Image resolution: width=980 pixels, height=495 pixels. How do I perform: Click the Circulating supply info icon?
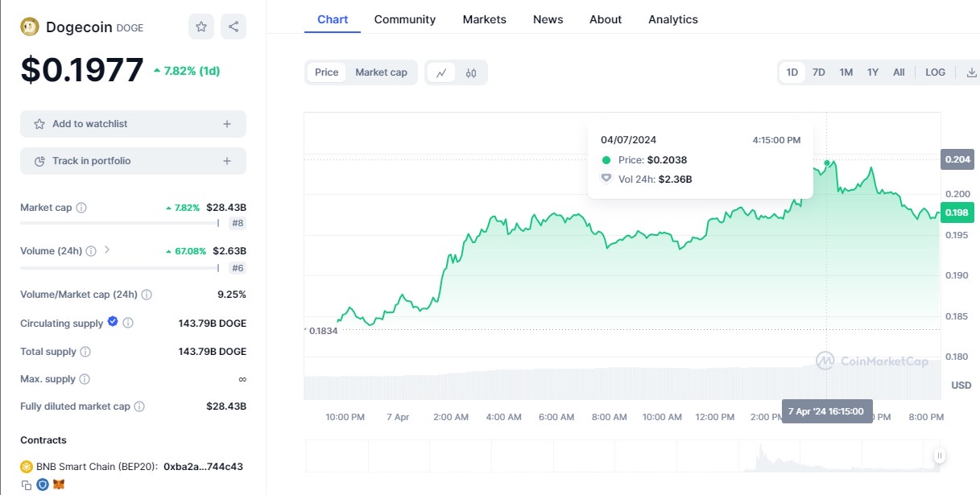coord(128,323)
